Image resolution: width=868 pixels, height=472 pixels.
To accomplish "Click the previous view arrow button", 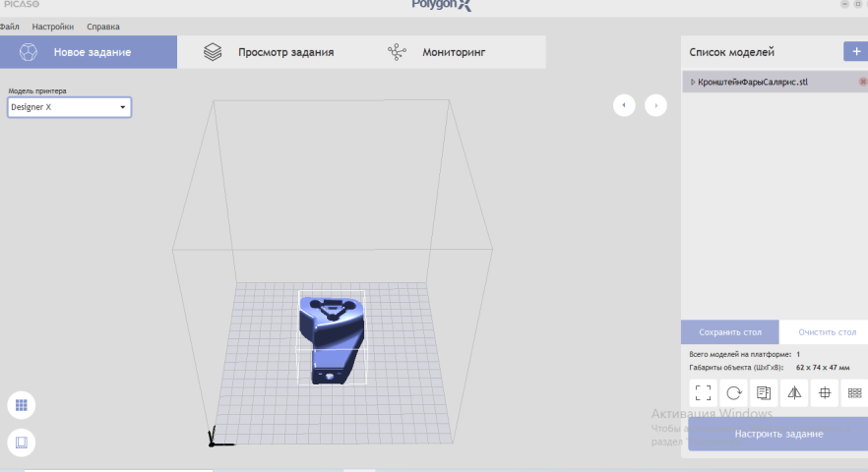I will coord(624,105).
